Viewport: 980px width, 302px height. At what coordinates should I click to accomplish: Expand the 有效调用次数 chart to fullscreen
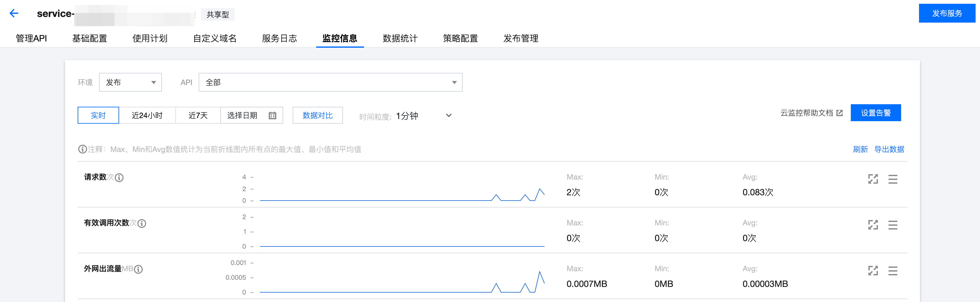click(x=873, y=225)
